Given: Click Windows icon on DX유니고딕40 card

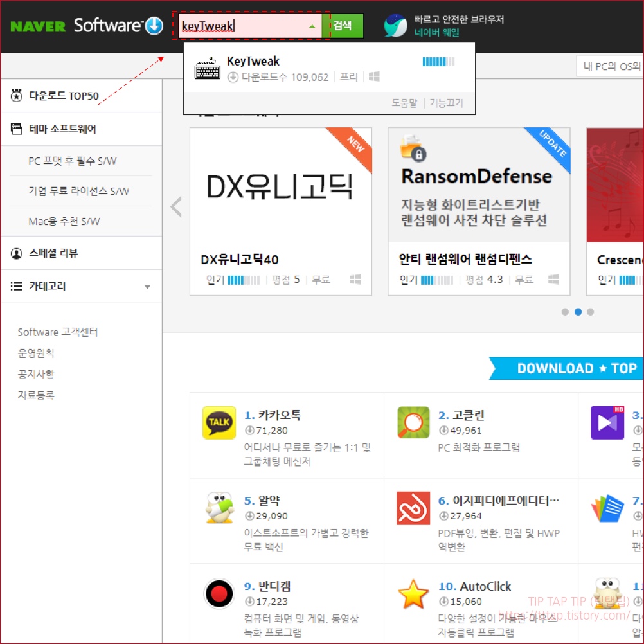Looking at the screenshot, I should click(x=355, y=280).
